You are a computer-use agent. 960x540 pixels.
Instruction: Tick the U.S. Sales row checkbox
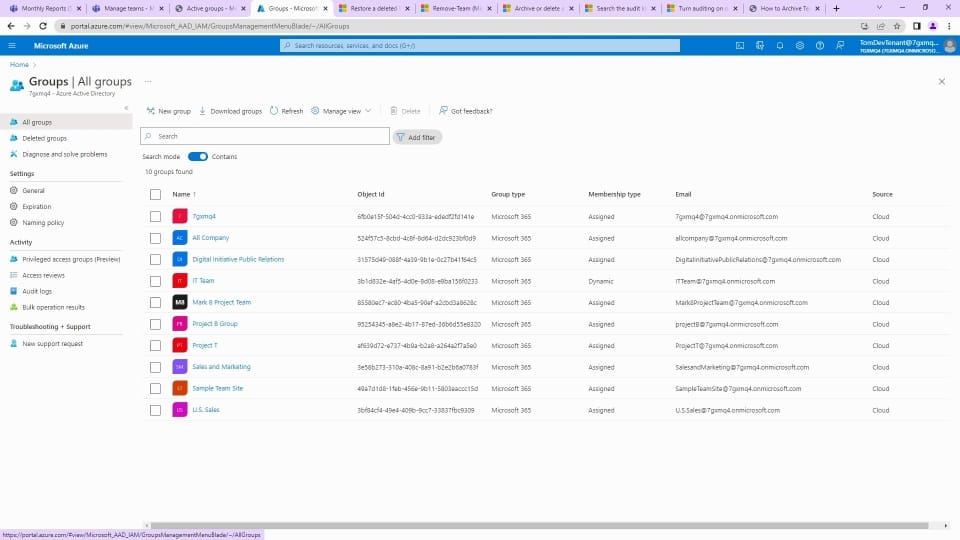(x=155, y=410)
